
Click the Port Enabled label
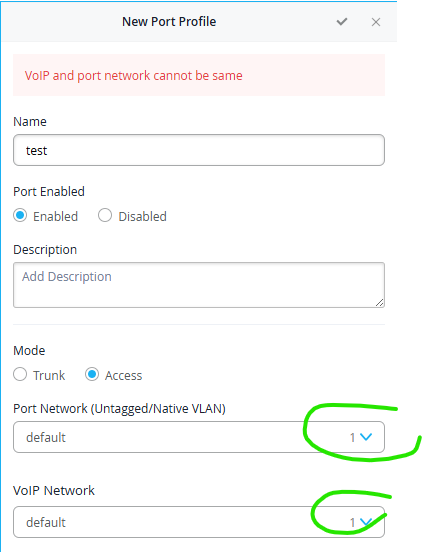(49, 192)
